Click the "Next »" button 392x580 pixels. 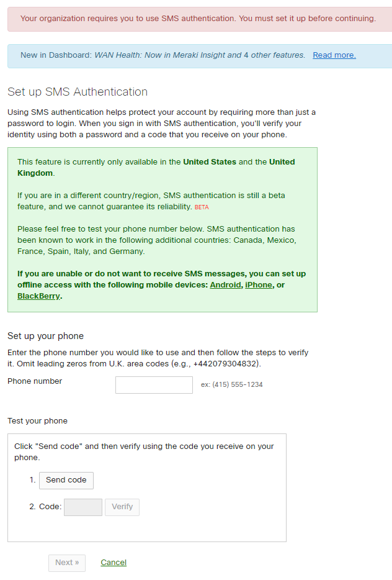pos(66,563)
